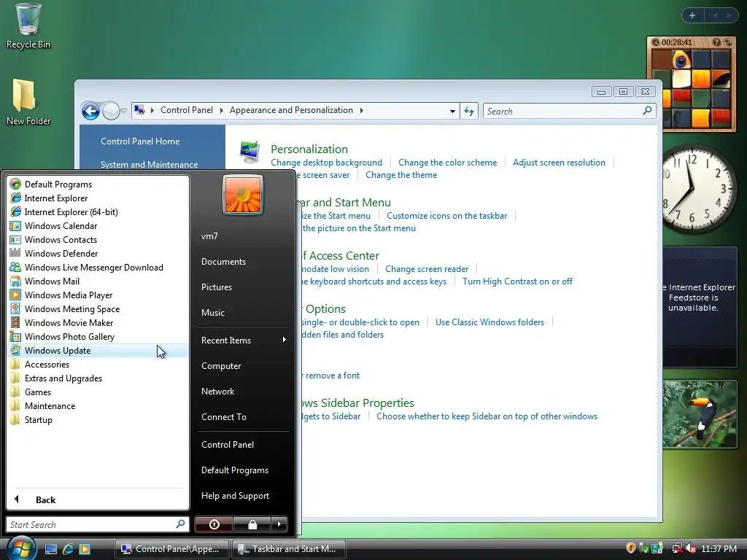Open Internet Explorer quick launch icon
The image size is (747, 560).
[x=68, y=549]
